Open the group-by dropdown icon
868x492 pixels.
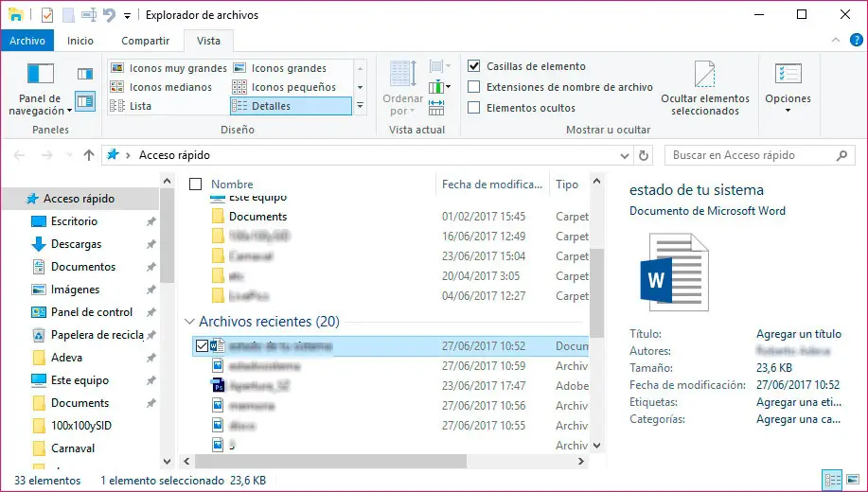[x=440, y=66]
